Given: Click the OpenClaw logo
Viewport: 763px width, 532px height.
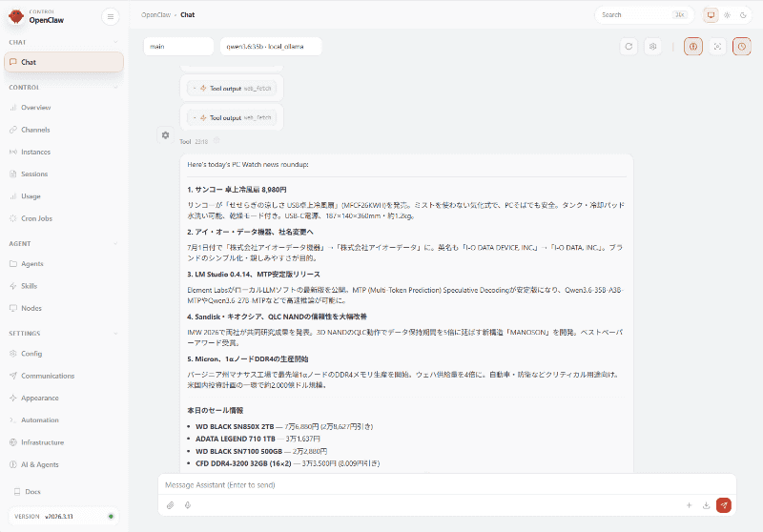Looking at the screenshot, I should tap(16, 16).
